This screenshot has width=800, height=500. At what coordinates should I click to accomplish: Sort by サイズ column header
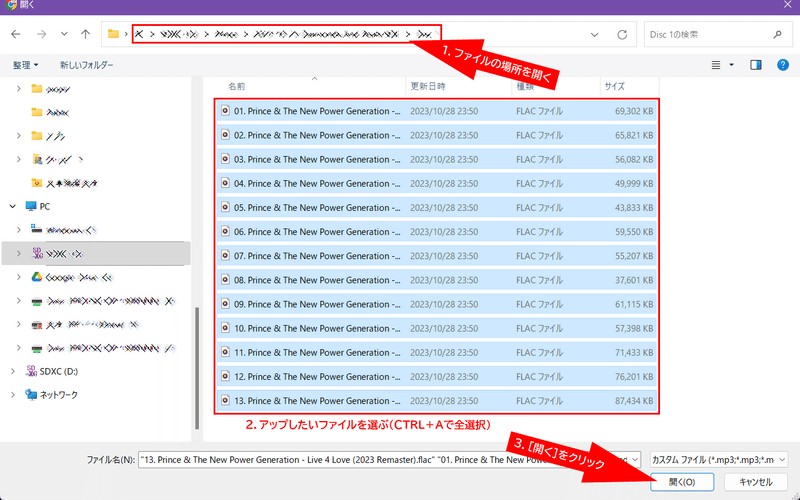[x=614, y=86]
